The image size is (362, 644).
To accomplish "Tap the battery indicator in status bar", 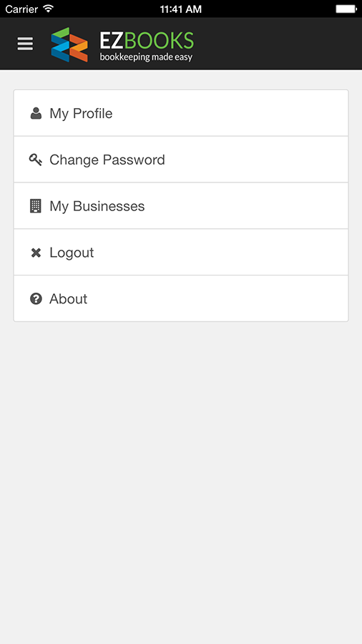I will pos(346,9).
